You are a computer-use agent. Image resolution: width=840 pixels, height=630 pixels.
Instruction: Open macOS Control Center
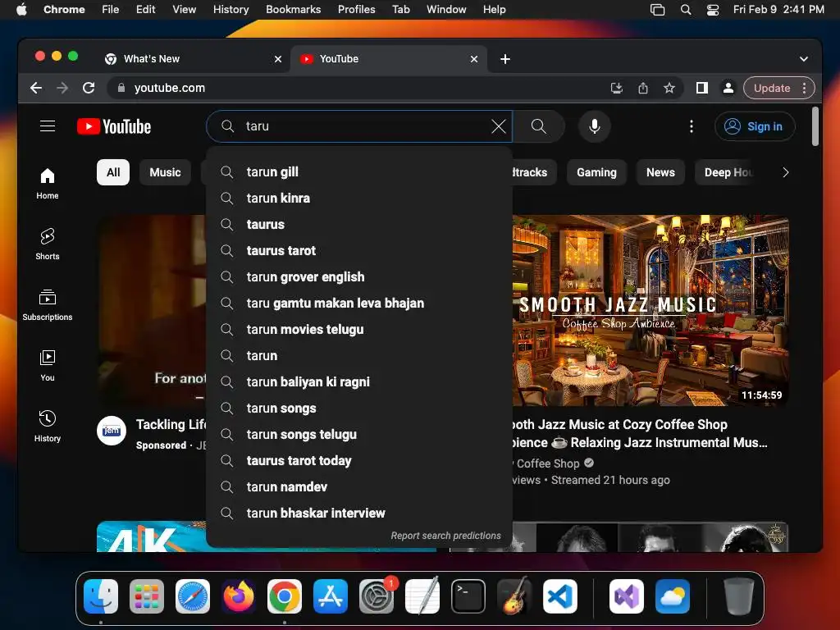click(x=713, y=10)
